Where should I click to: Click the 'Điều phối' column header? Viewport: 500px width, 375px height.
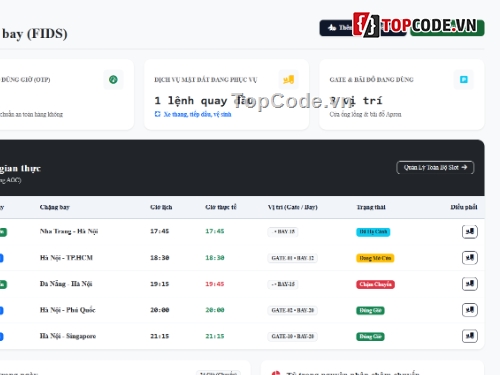pyautogui.click(x=464, y=207)
